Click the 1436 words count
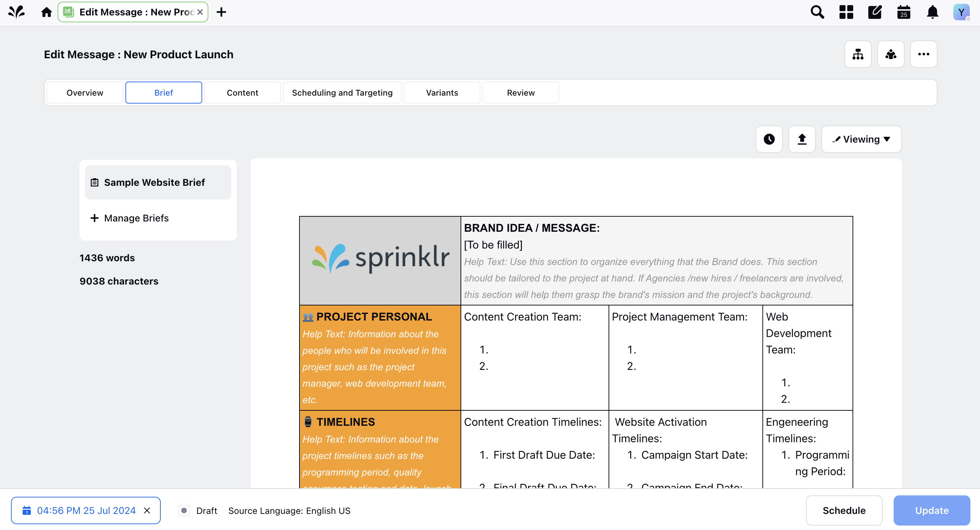 tap(107, 258)
